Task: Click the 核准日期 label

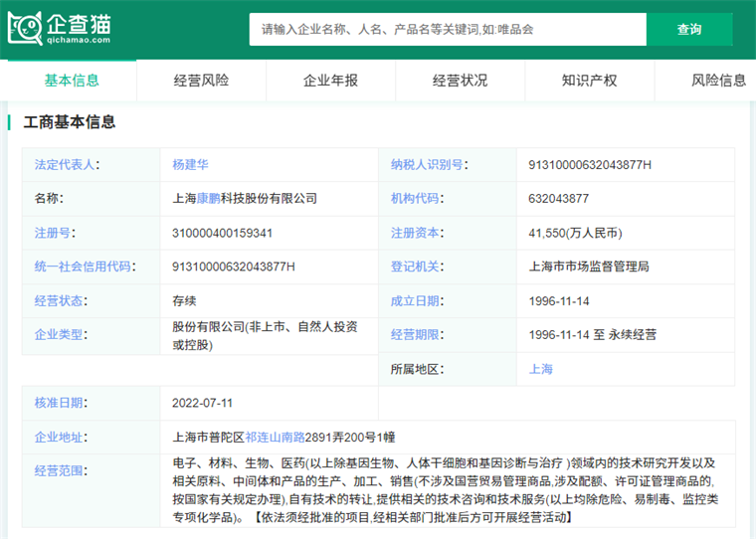Action: pos(61,403)
